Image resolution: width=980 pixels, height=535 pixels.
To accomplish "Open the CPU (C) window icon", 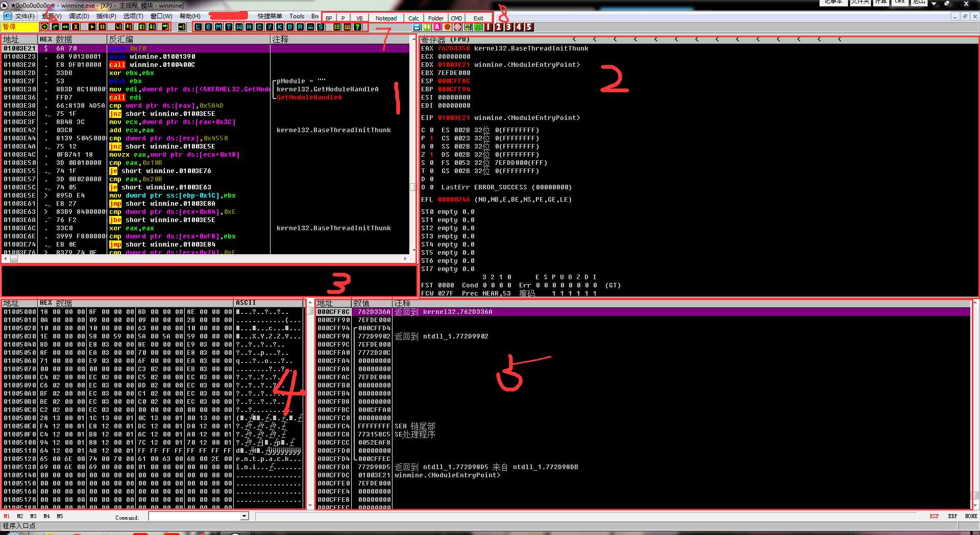I will [259, 27].
